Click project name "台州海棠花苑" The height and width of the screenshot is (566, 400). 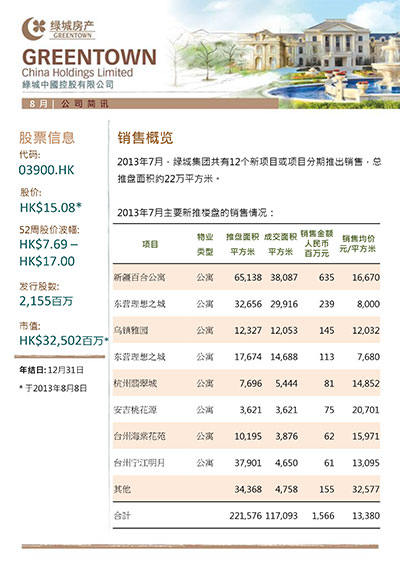pyautogui.click(x=139, y=436)
